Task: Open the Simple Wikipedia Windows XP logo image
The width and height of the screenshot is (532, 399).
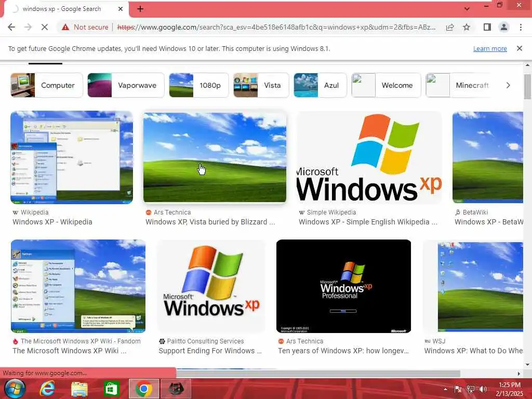Action: click(369, 157)
